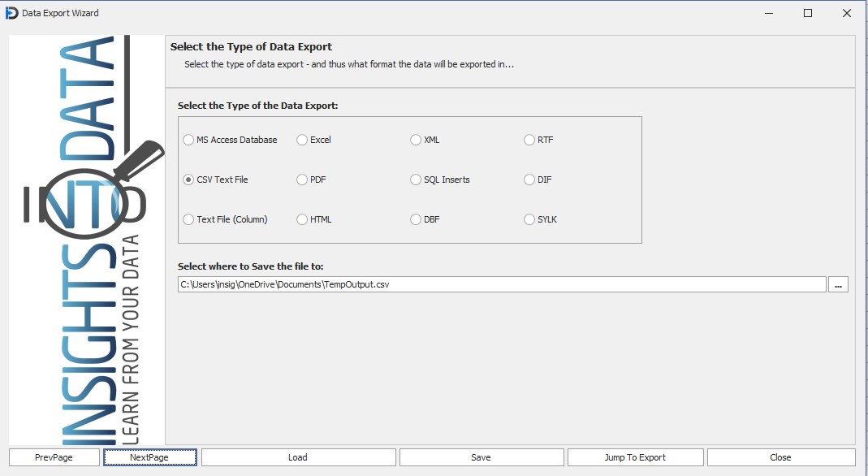The height and width of the screenshot is (476, 868).
Task: Pick the RTF export option
Action: point(530,140)
